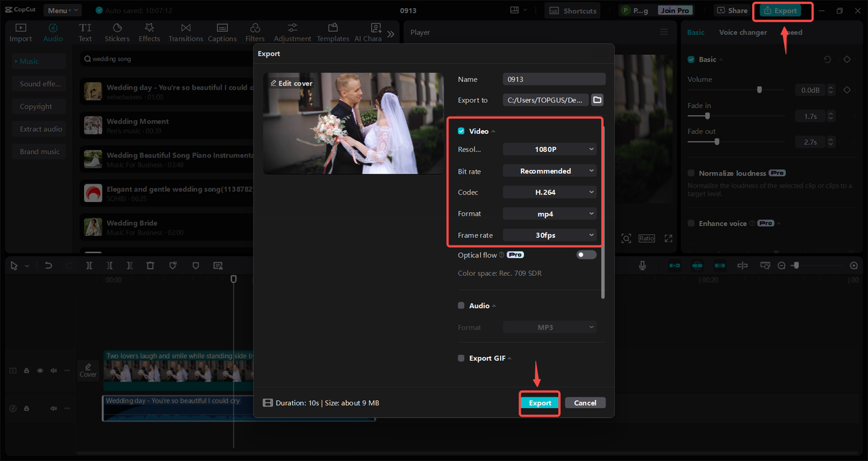Open the Frame rate 30fps dropdown

pos(550,235)
